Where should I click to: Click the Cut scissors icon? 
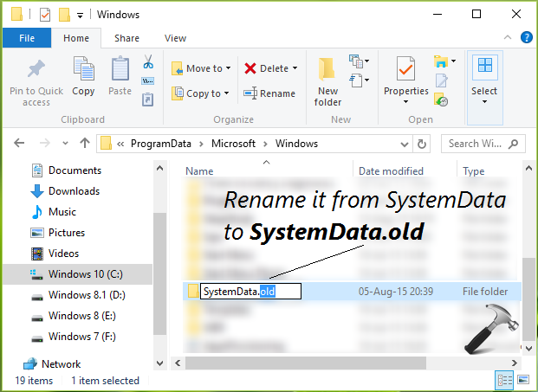coord(148,61)
